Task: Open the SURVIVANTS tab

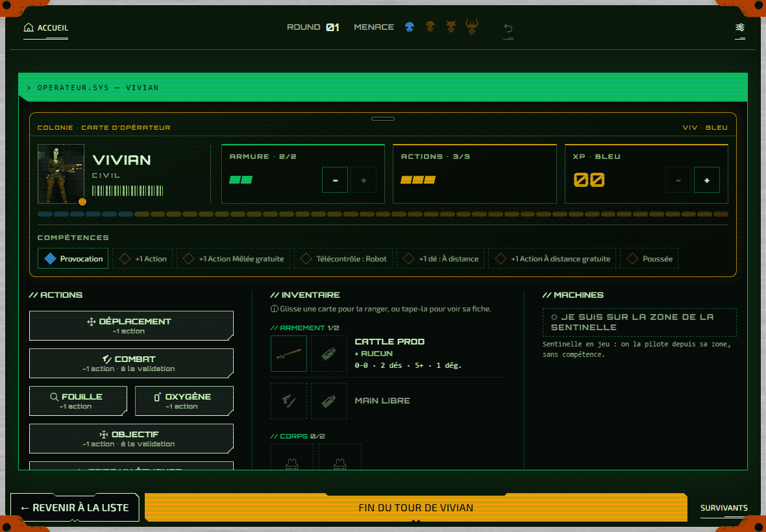Action: [724, 508]
